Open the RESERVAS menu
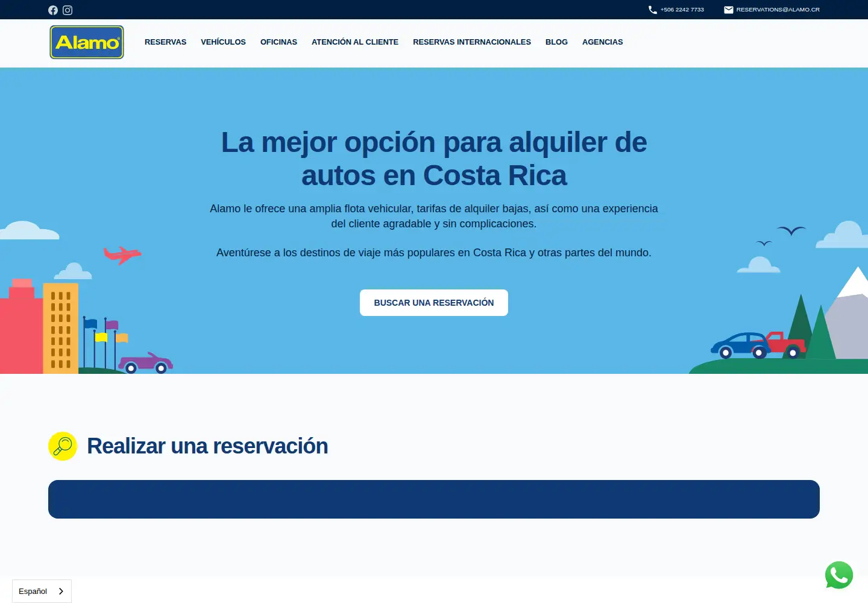 click(165, 42)
